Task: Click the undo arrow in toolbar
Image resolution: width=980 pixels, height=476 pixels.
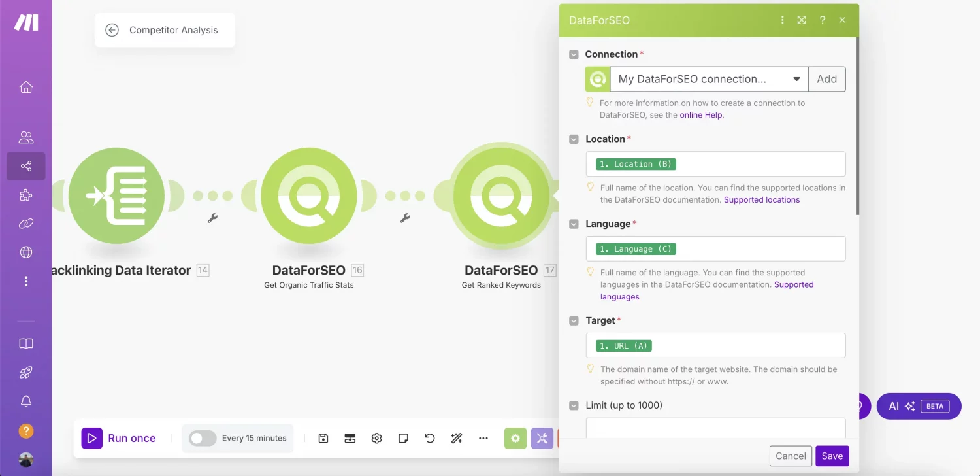Action: (429, 438)
